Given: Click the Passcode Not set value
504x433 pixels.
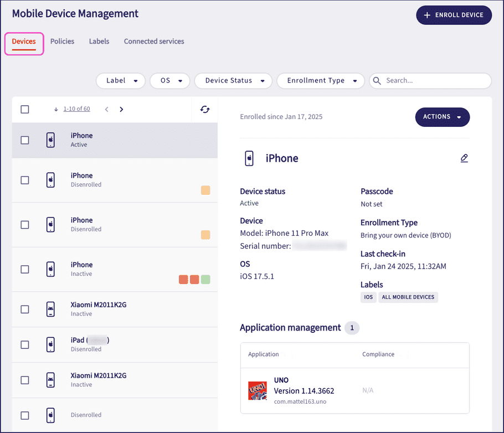Looking at the screenshot, I should tap(371, 204).
